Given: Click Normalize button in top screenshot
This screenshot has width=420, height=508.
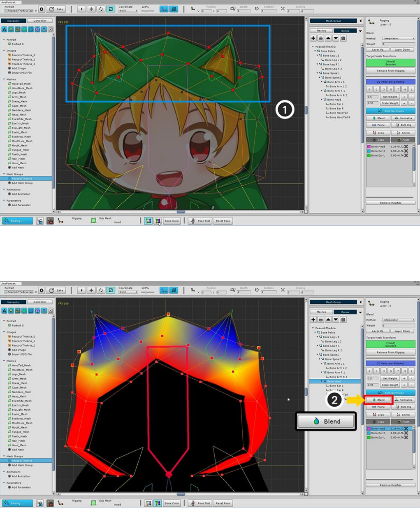Looking at the screenshot, I should (x=403, y=118).
